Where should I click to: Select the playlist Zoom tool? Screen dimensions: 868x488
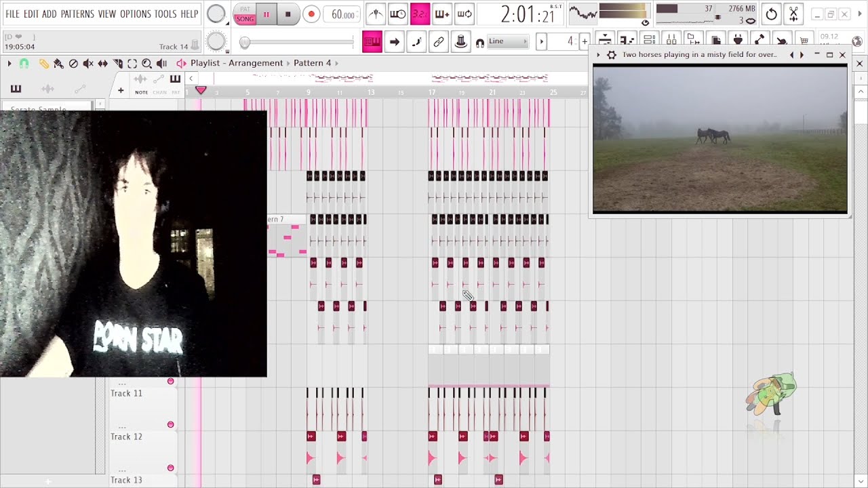tap(146, 63)
